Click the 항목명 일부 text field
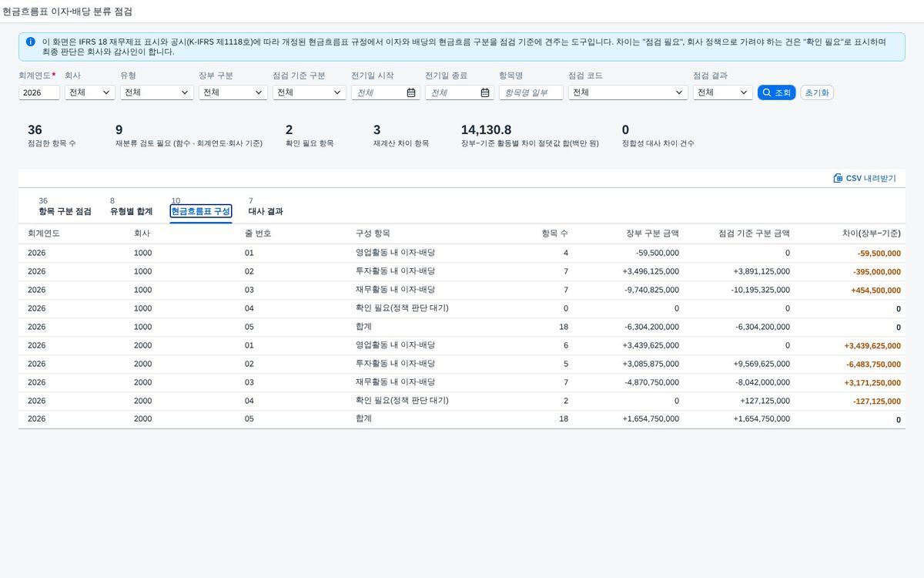 [x=531, y=92]
